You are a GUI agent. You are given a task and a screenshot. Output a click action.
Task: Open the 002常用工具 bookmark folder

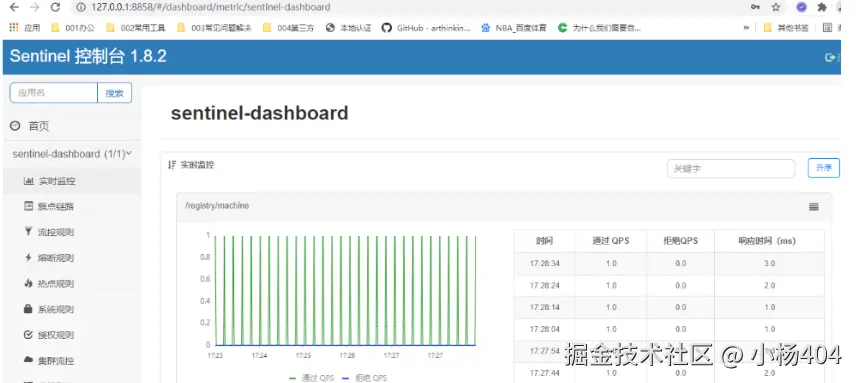(x=135, y=28)
